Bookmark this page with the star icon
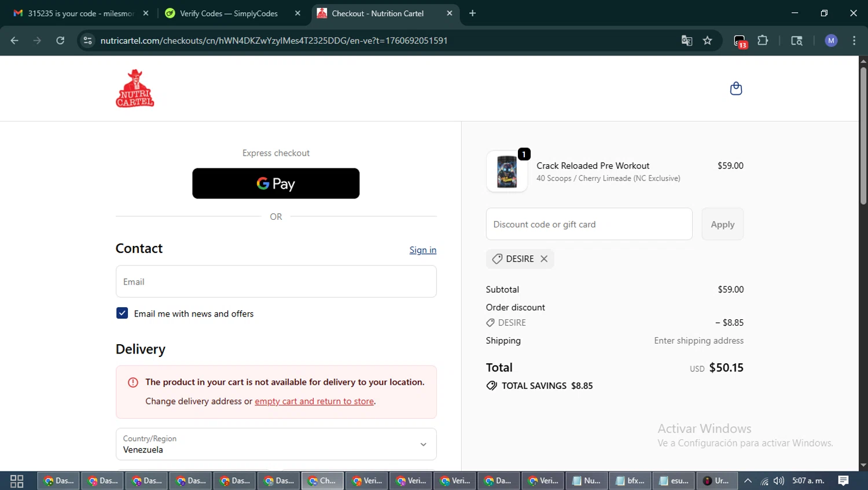 coord(707,40)
